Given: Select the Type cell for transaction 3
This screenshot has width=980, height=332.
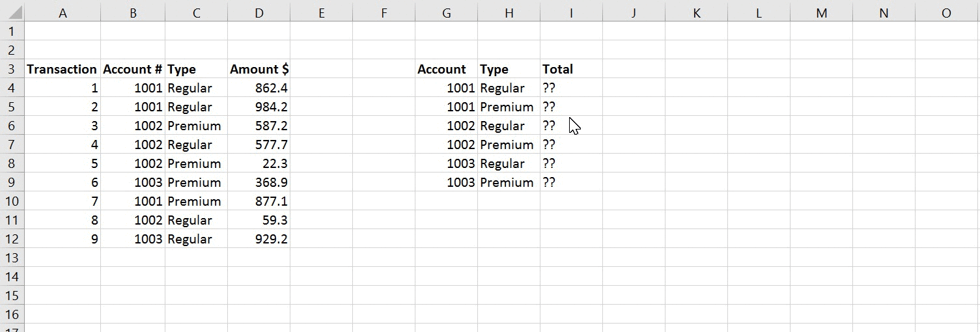Looking at the screenshot, I should click(195, 126).
